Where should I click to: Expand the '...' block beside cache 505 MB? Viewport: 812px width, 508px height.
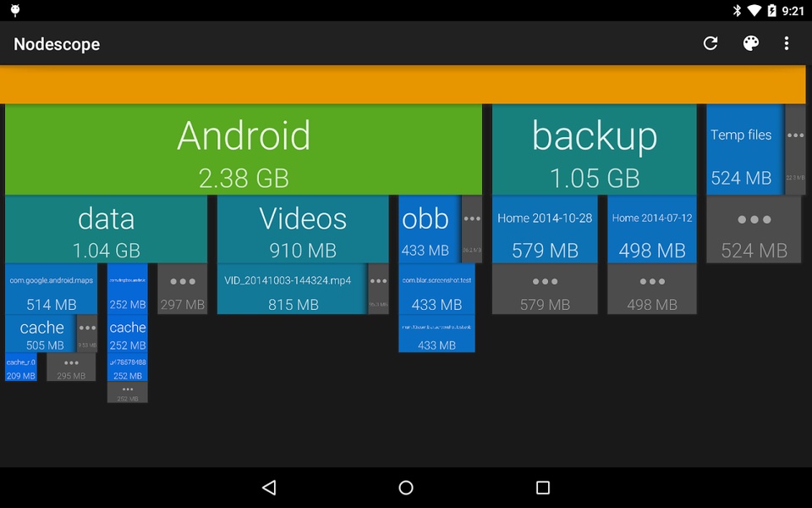pos(87,334)
